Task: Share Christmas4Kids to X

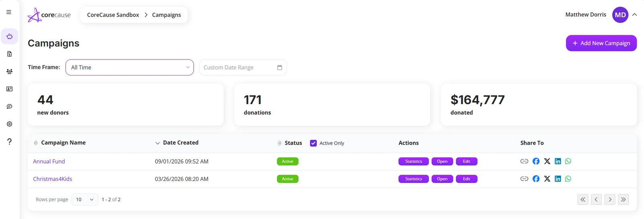Action: click(547, 179)
